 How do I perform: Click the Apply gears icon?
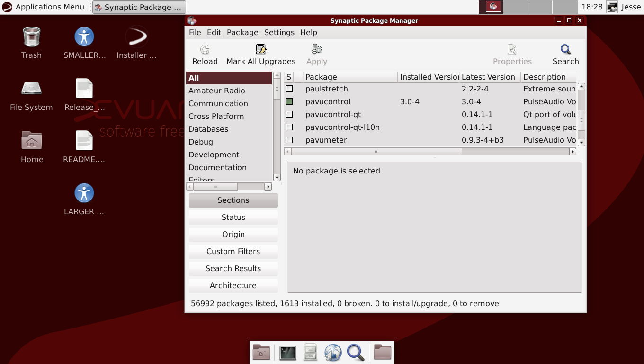click(317, 49)
